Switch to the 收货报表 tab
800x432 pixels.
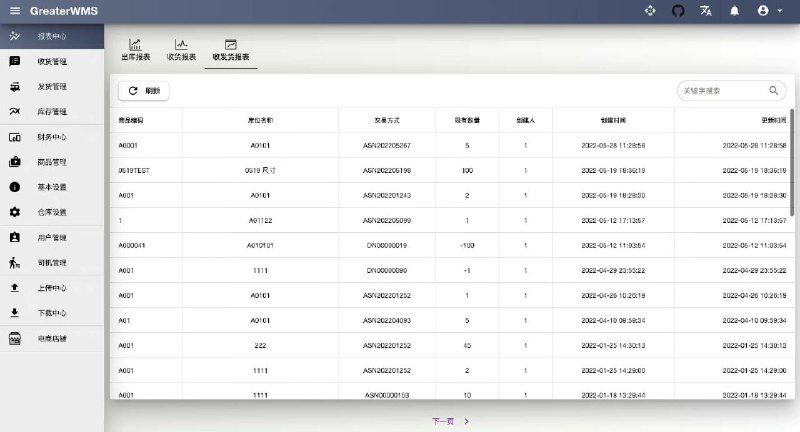pos(181,51)
